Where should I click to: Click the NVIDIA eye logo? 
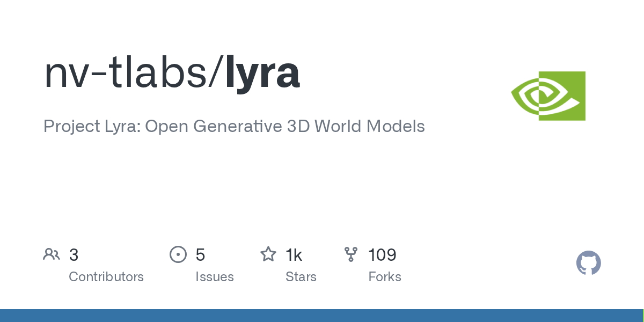(x=548, y=96)
